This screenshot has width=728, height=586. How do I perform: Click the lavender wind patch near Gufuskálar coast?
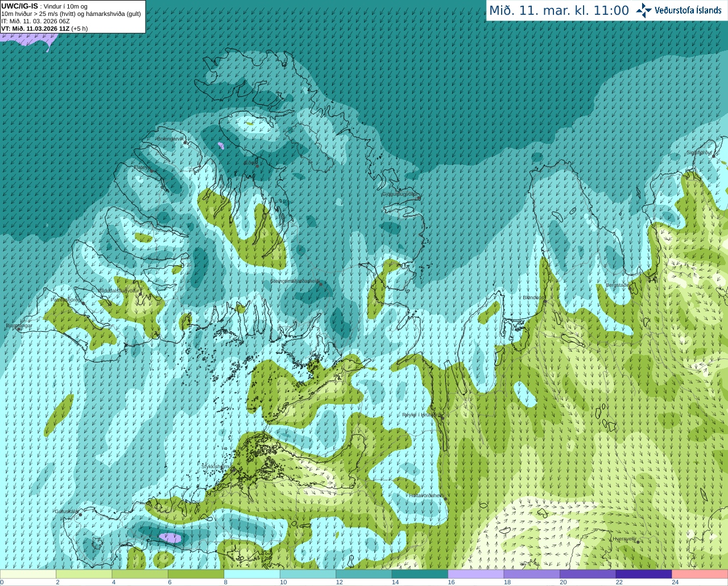click(170, 537)
